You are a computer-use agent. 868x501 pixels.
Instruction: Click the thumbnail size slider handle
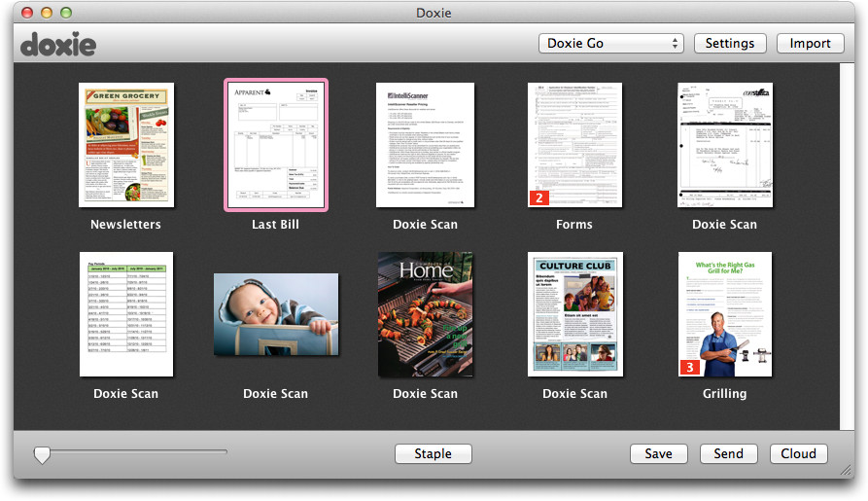pyautogui.click(x=42, y=454)
